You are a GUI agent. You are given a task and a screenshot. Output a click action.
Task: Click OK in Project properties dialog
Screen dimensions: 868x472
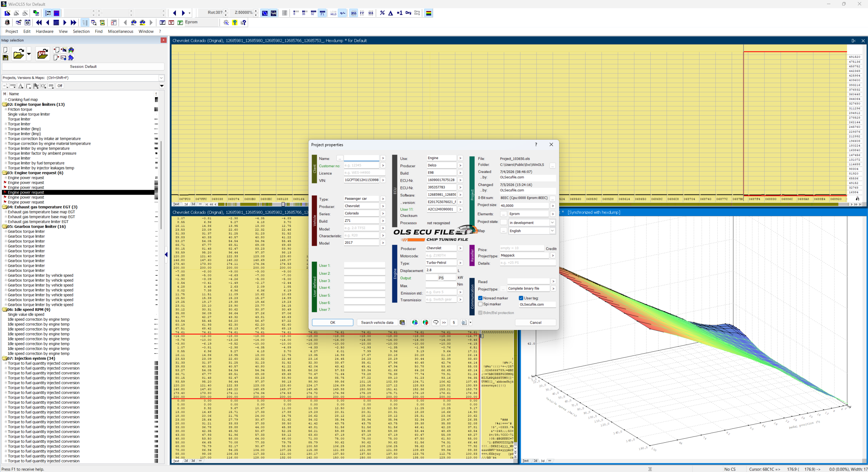332,322
